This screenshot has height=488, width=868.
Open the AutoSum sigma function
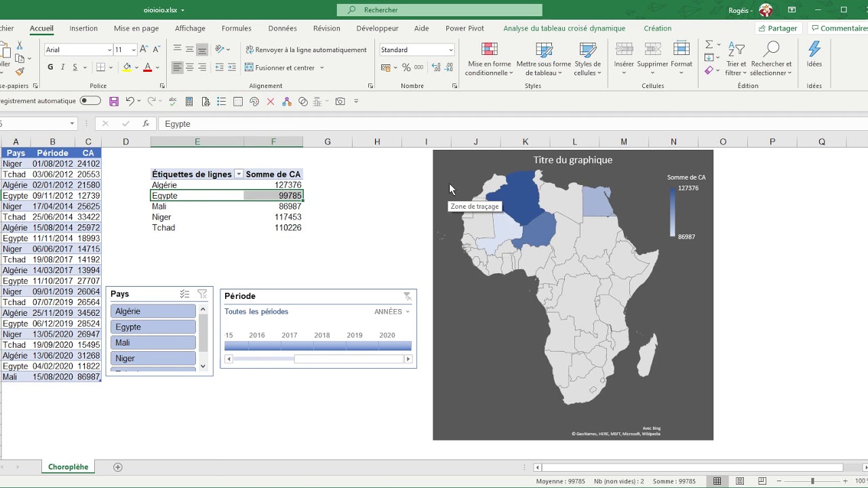[709, 45]
